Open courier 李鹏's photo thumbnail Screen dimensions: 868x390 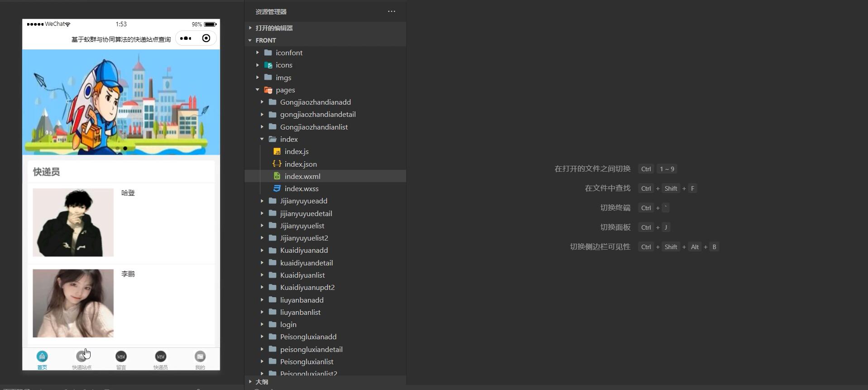pos(73,303)
